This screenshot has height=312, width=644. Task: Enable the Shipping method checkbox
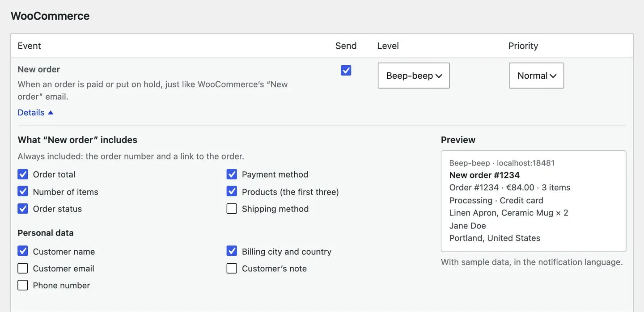[x=232, y=208]
